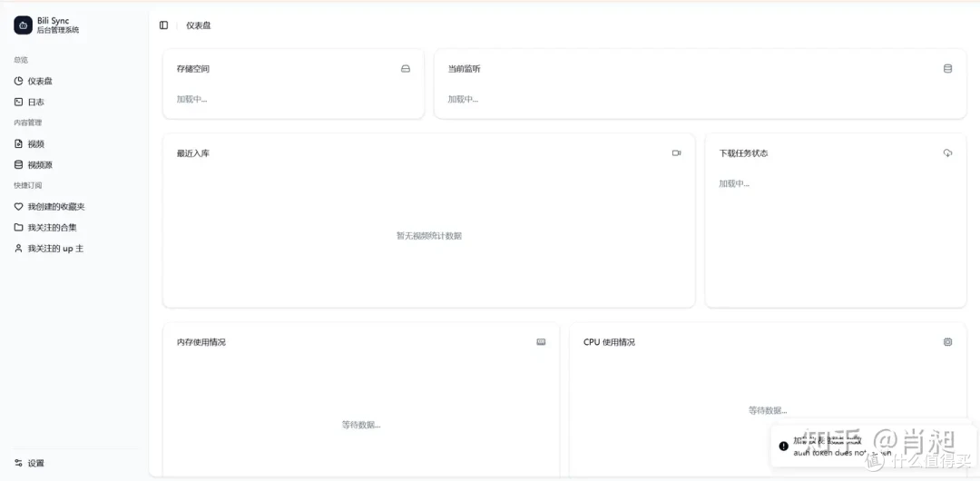The height and width of the screenshot is (481, 980).
Task: Open the 日志 sidebar menu item
Action: click(x=73, y=102)
